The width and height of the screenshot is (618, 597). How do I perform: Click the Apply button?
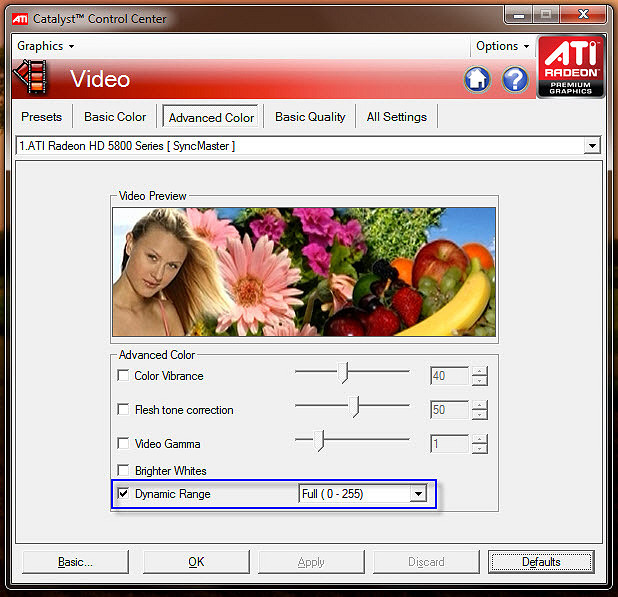click(311, 562)
